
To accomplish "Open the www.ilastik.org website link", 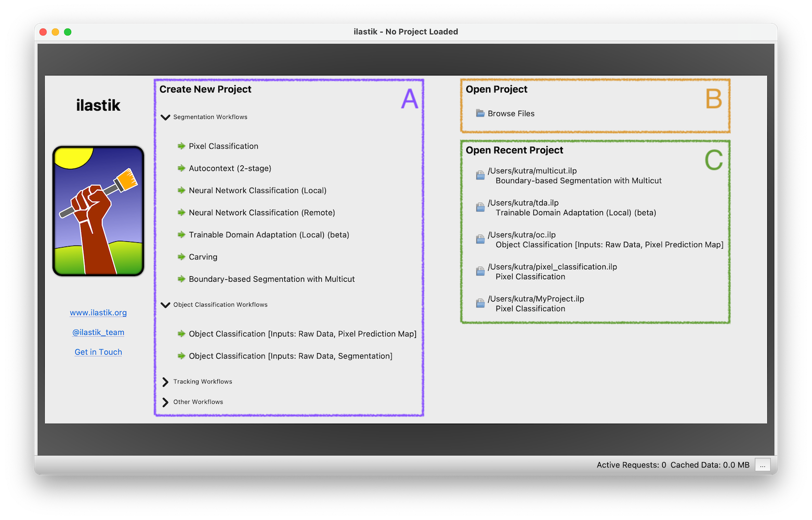I will pos(98,313).
